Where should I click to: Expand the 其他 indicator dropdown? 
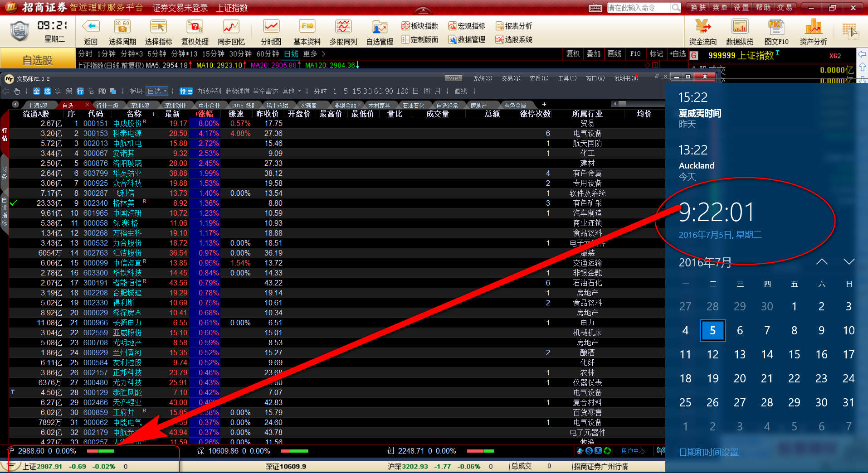coord(291,91)
